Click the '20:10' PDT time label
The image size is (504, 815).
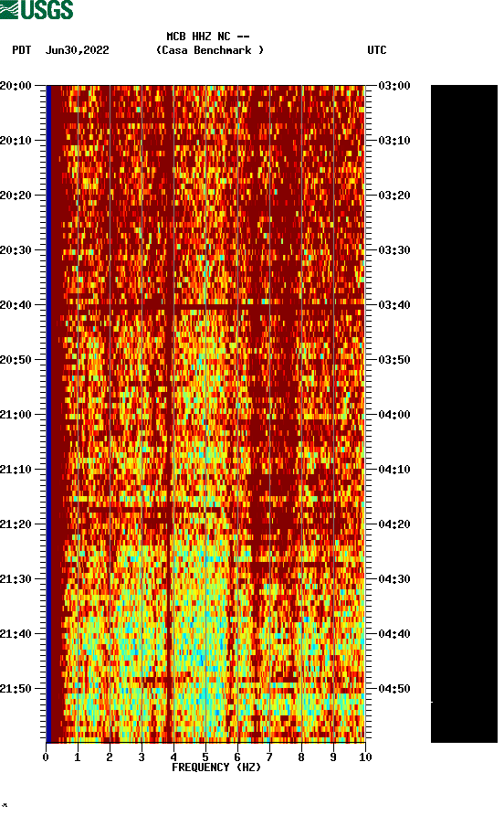[16, 141]
